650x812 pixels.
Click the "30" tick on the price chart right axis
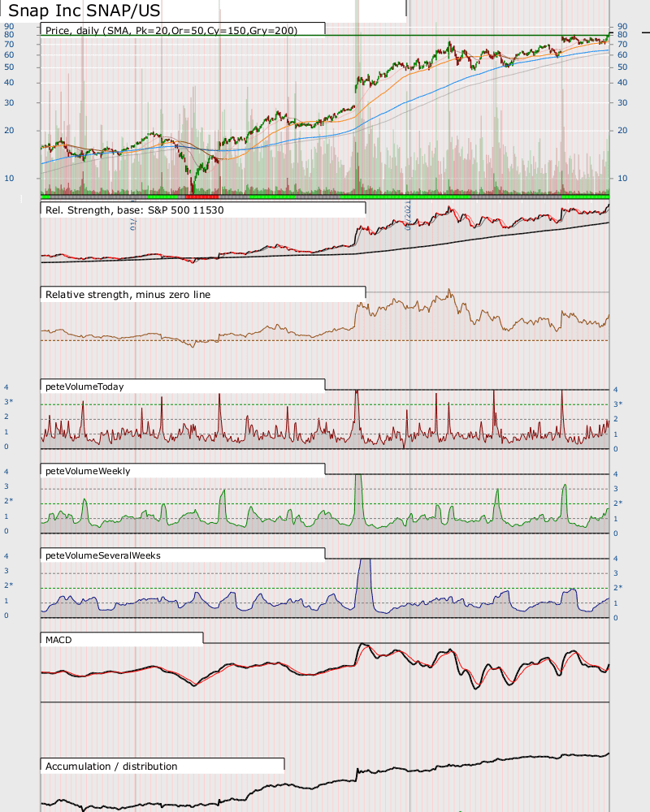(x=622, y=102)
